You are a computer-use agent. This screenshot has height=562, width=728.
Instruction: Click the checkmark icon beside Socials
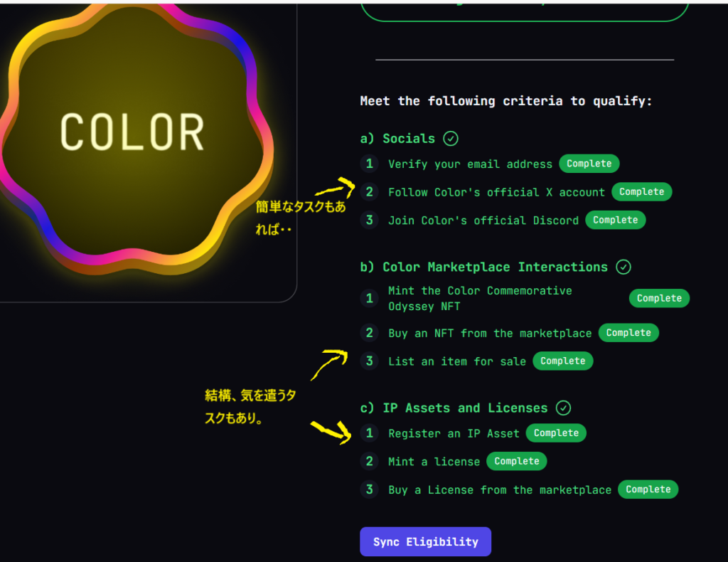(450, 139)
